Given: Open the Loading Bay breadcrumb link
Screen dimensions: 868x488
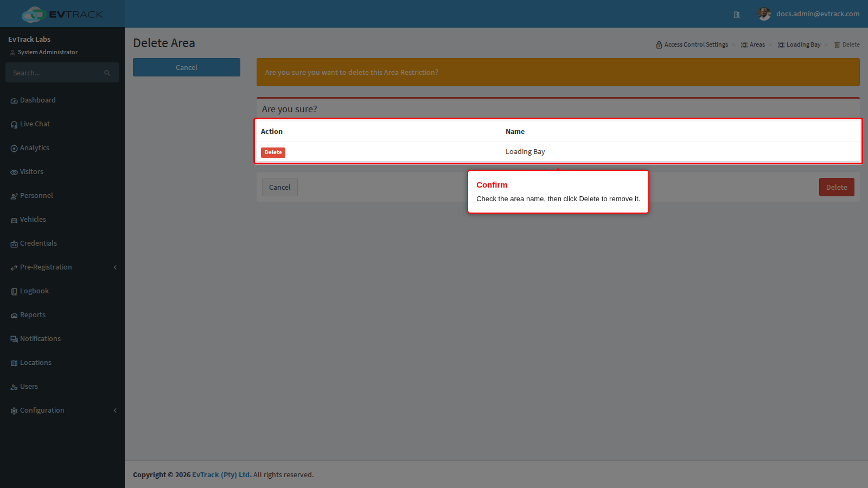Looking at the screenshot, I should (803, 44).
